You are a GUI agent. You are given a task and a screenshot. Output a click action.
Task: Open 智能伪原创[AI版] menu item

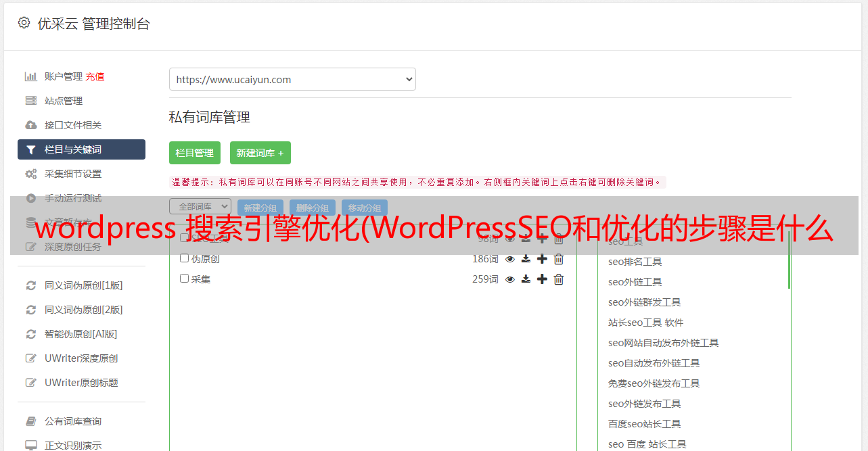[x=81, y=334]
